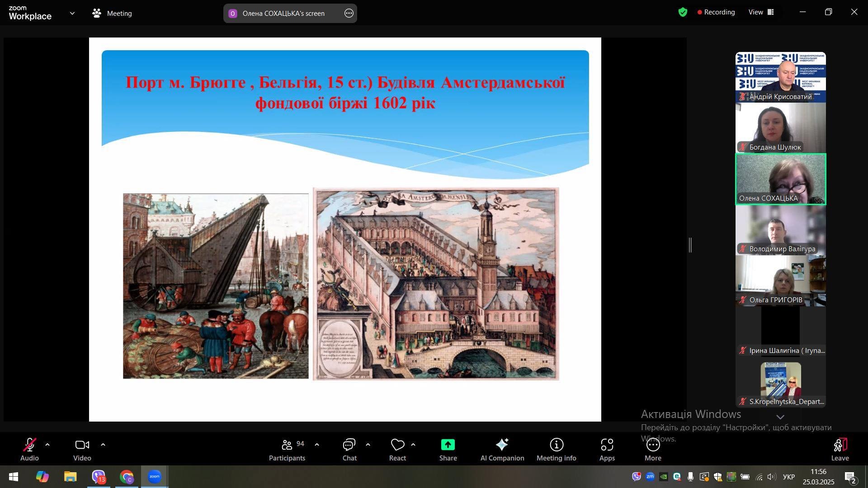
Task: Open the volume speaker icon
Action: coord(772,476)
